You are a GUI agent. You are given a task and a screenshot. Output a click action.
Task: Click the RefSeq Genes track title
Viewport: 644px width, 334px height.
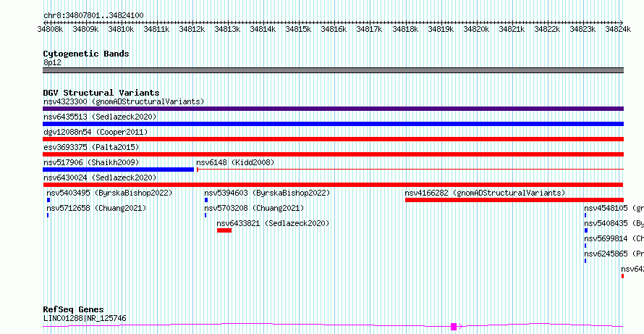(73, 310)
